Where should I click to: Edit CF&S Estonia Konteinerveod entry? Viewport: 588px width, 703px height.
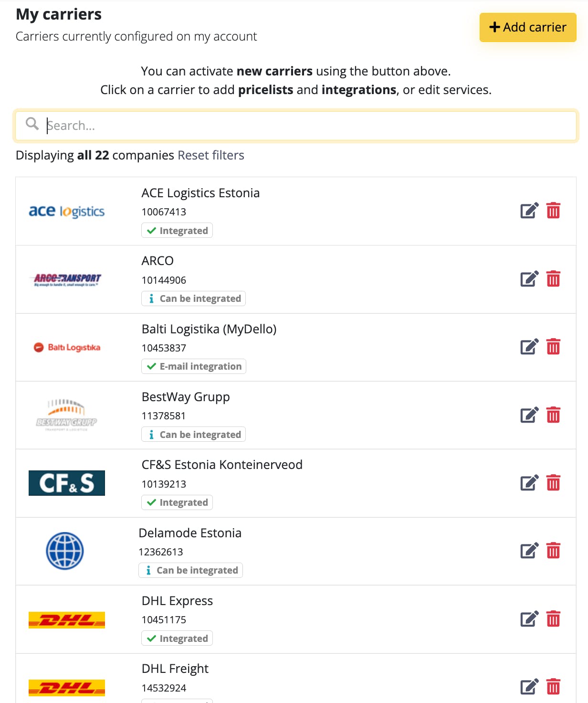point(529,483)
